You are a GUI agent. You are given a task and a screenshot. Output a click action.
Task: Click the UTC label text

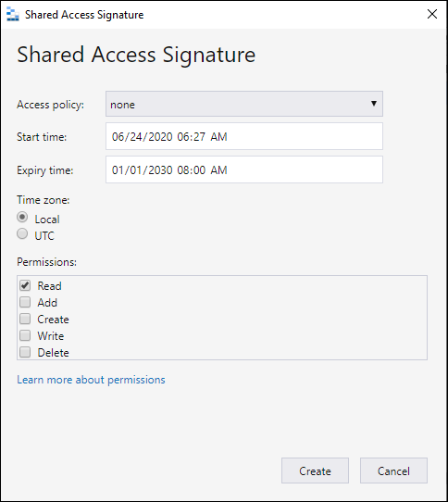point(44,236)
